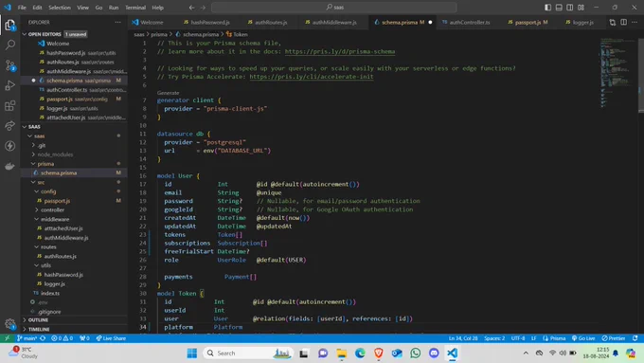This screenshot has width=644, height=363.
Task: Switch to the authController.ts tab
Action: pyautogui.click(x=470, y=22)
